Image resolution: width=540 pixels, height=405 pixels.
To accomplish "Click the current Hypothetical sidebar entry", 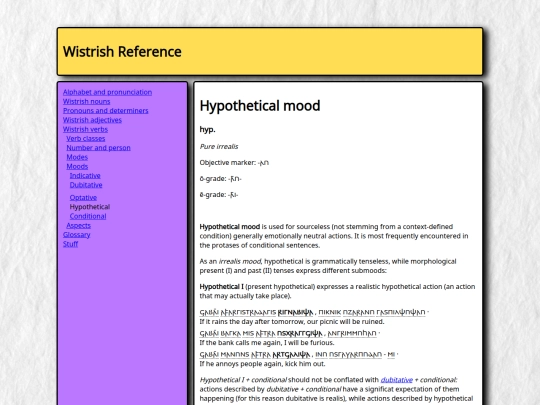I will click(x=90, y=207).
